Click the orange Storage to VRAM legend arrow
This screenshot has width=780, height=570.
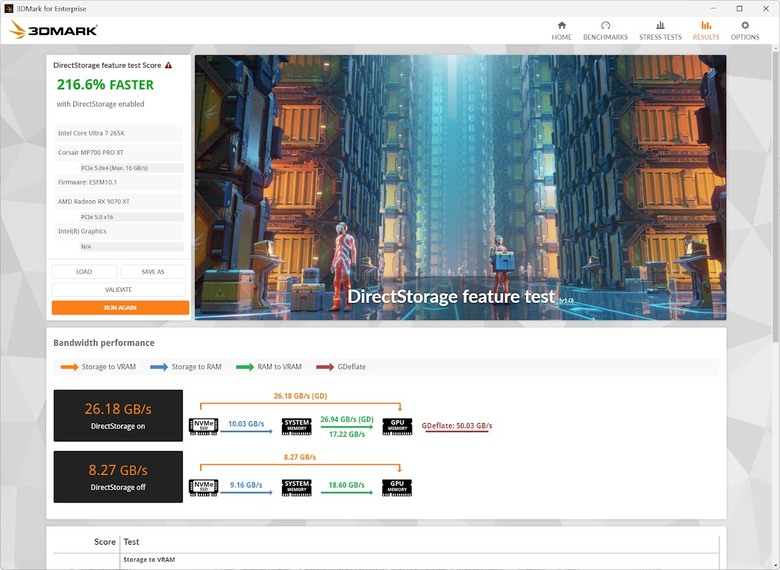click(x=69, y=367)
